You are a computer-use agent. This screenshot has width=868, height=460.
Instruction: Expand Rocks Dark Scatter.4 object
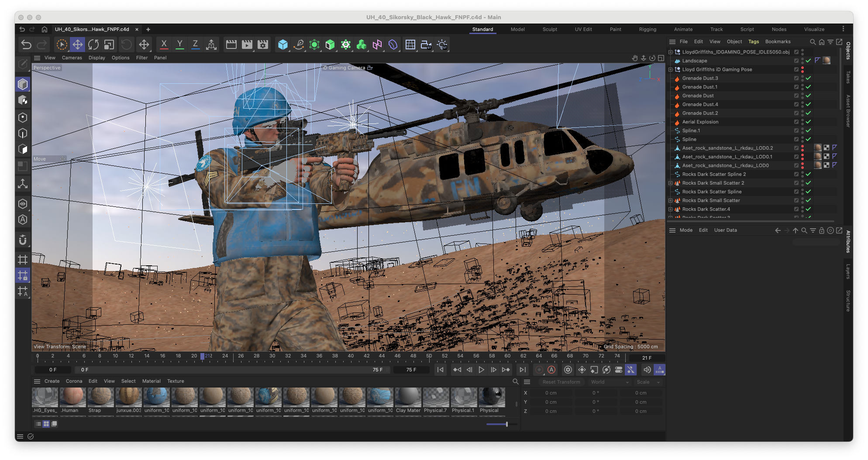pos(671,209)
